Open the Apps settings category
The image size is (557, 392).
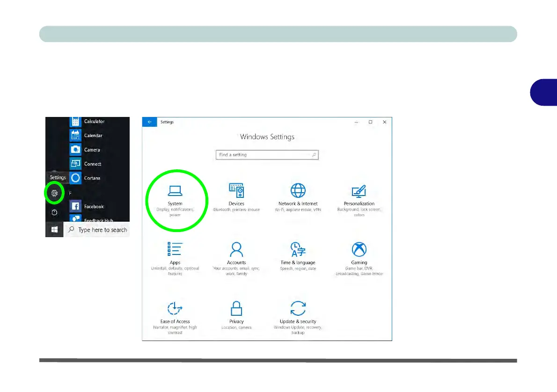pos(175,259)
